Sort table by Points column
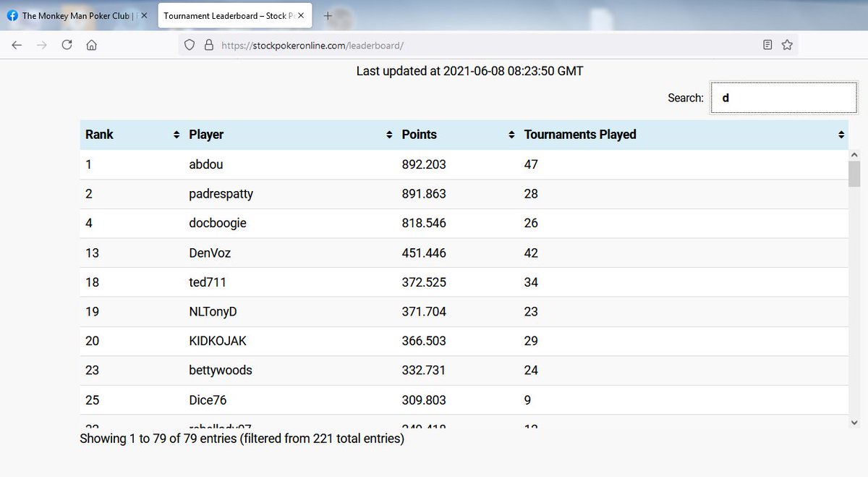This screenshot has width=868, height=477. [458, 135]
